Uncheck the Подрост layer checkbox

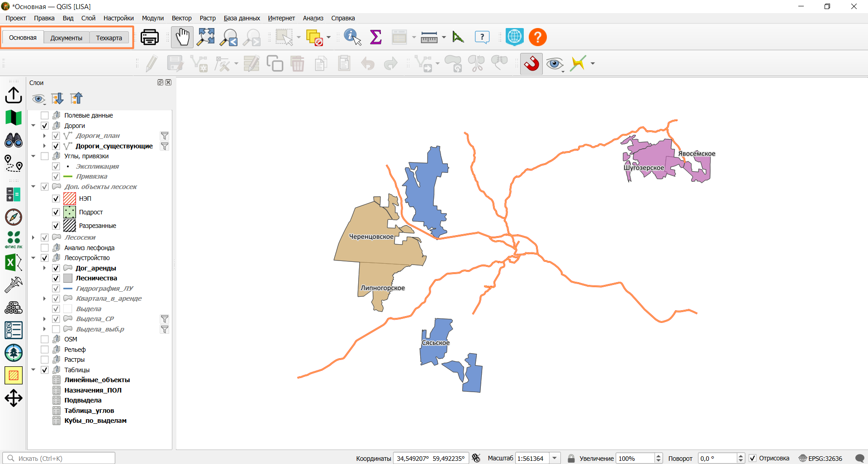(56, 212)
